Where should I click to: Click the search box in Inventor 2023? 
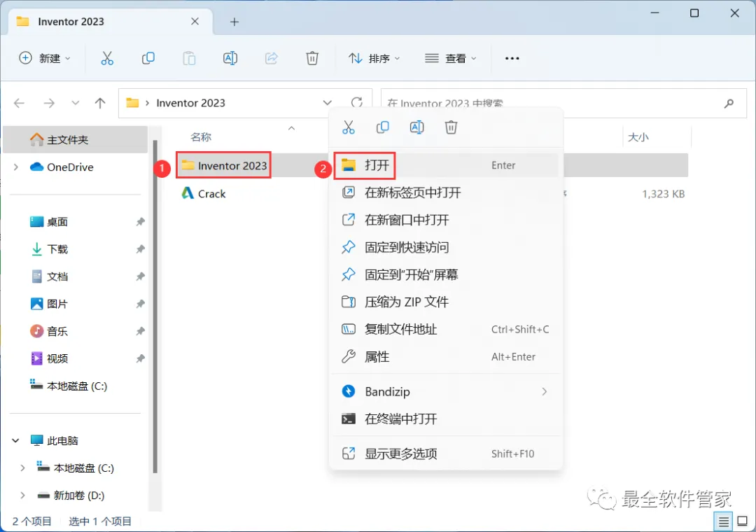[563, 103]
